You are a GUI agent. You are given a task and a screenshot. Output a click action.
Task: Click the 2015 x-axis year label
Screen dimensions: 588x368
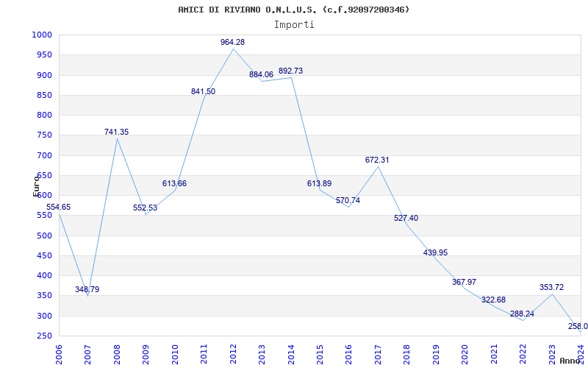[x=320, y=354]
